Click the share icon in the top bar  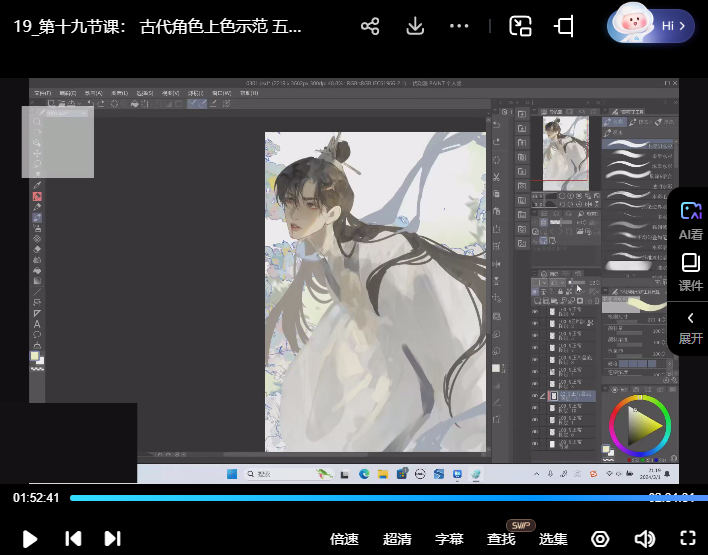click(370, 27)
